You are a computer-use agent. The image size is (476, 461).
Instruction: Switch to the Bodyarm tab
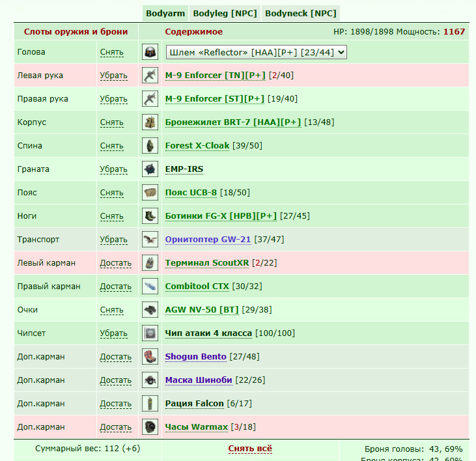coord(165,14)
